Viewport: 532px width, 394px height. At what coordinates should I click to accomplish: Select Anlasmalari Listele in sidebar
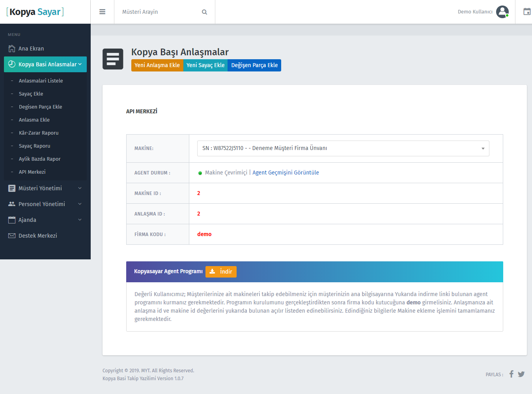tap(41, 81)
